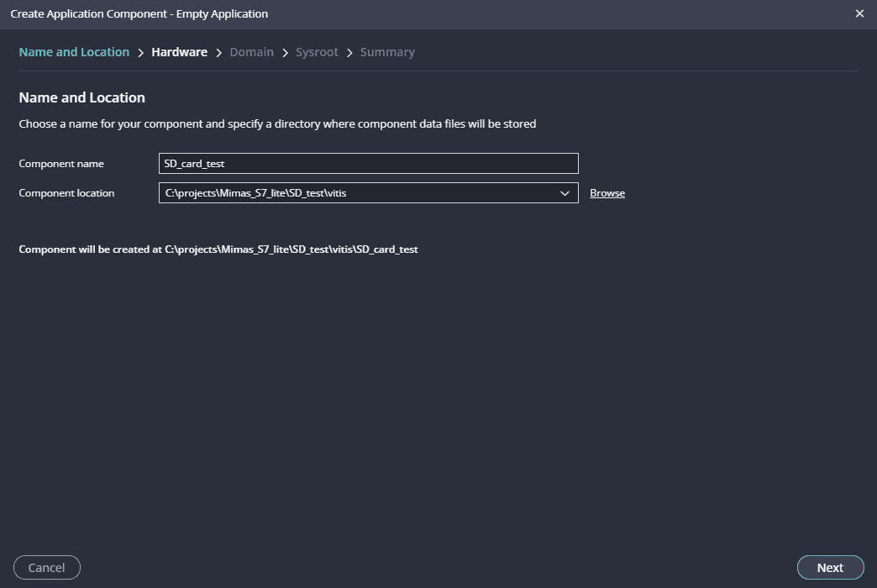Click the Component name label

coord(61,164)
